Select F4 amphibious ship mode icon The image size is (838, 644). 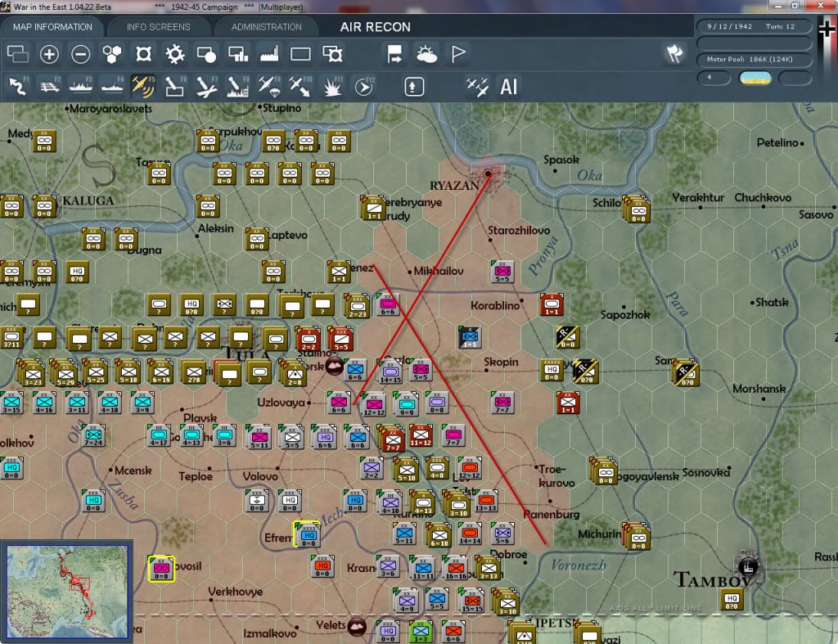(112, 86)
